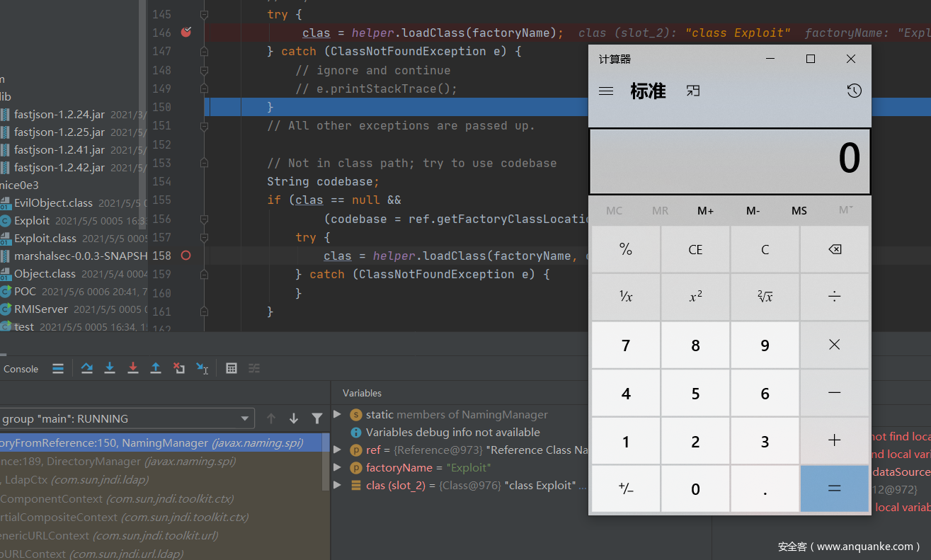The image size is (931, 560).
Task: Click the Step Over debugger icon
Action: pyautogui.click(x=86, y=368)
